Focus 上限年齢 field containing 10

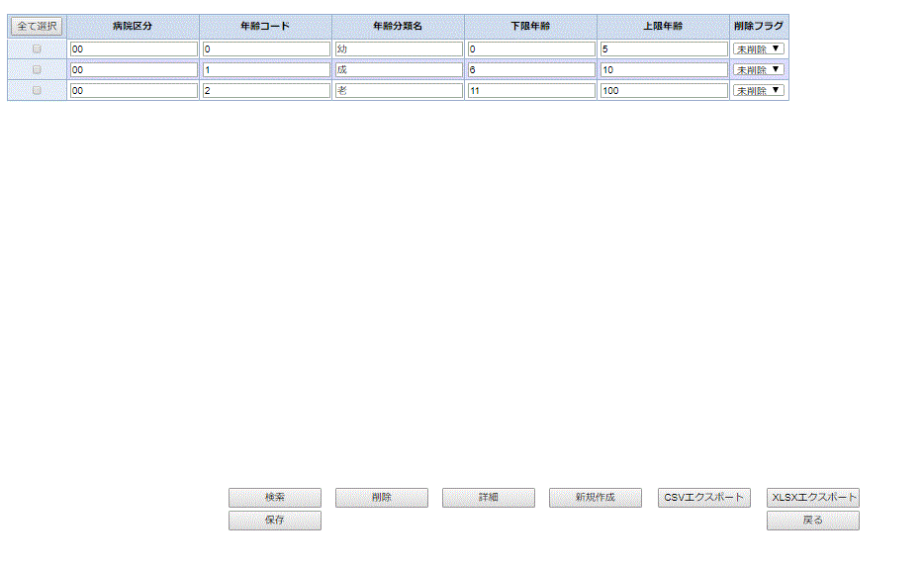click(664, 69)
